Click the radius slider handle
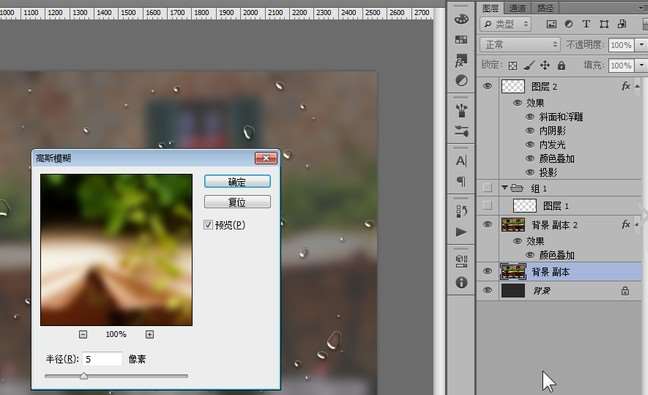This screenshot has width=648, height=395. [84, 376]
